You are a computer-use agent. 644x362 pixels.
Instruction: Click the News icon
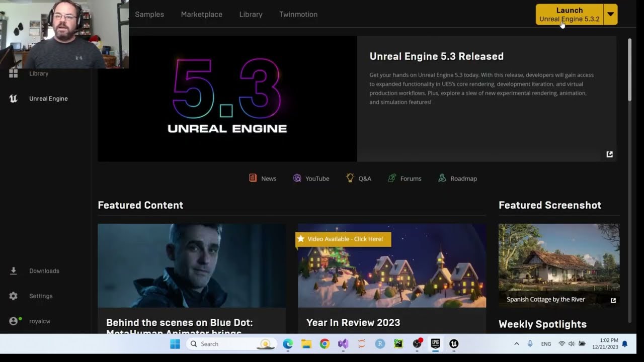[x=253, y=178]
